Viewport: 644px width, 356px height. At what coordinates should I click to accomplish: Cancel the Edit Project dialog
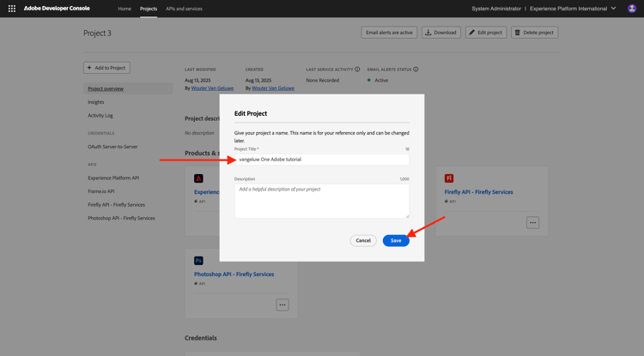click(x=363, y=241)
